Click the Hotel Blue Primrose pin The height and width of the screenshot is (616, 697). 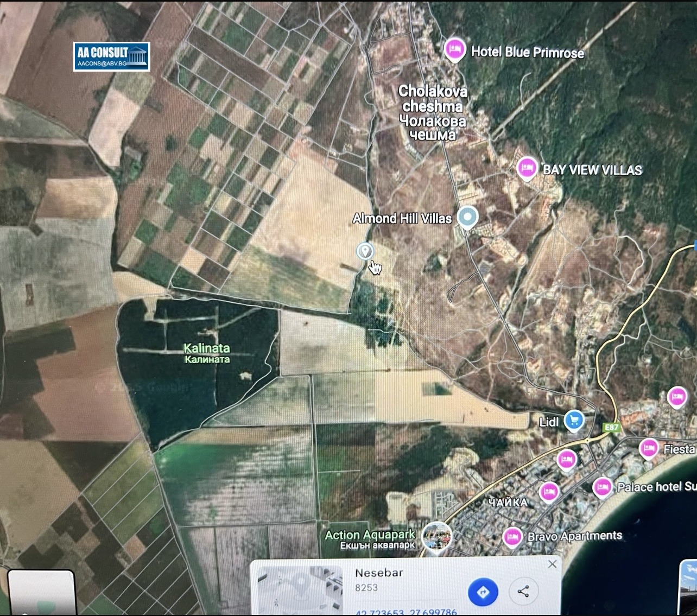[x=454, y=50]
